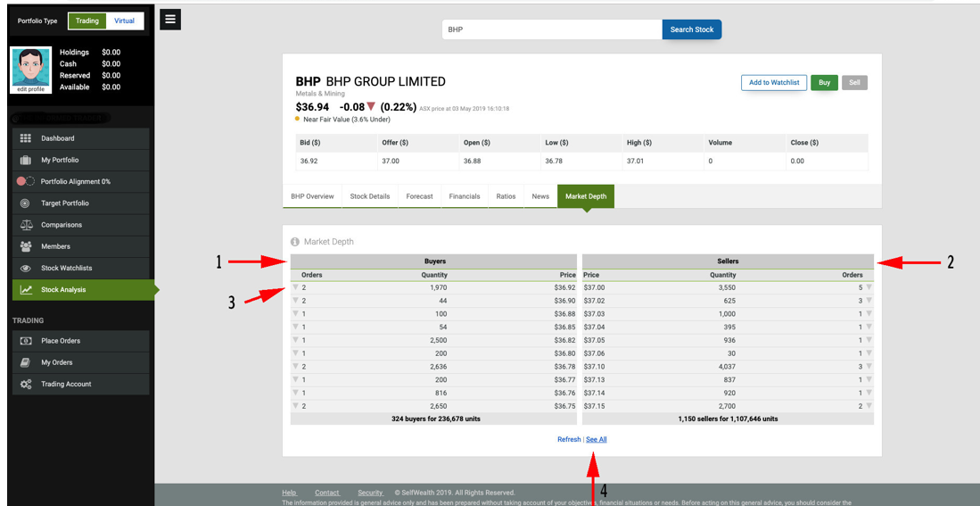Screen dimensions: 980x506
Task: Expand buyer orders at $36.90
Action: click(296, 301)
